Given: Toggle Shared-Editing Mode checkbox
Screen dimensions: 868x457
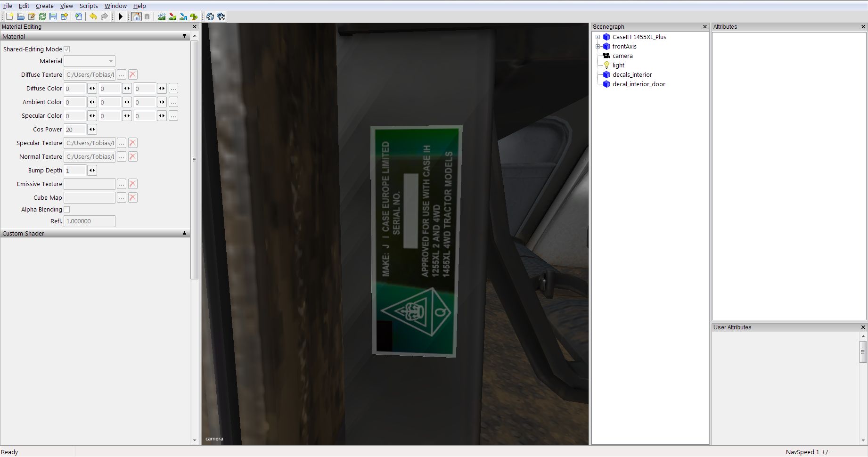Looking at the screenshot, I should tap(67, 49).
